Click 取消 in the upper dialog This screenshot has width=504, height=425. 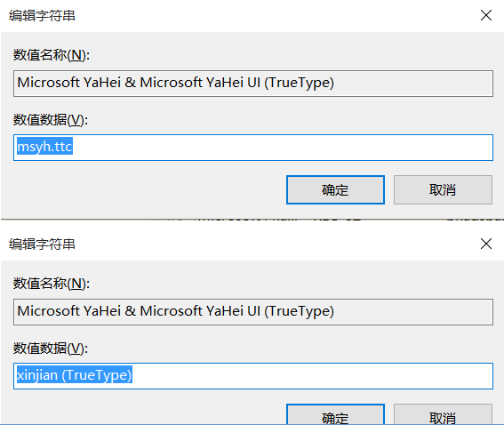coord(443,189)
